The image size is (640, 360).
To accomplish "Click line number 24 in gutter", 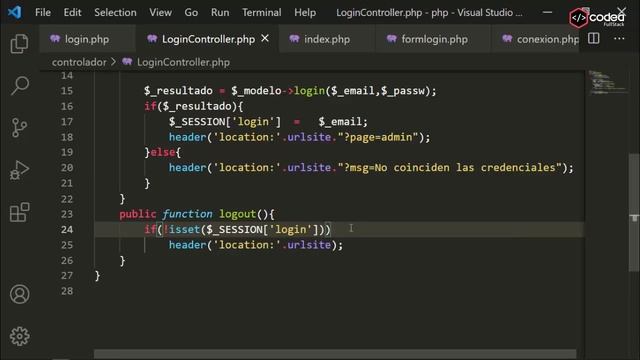I will [x=67, y=229].
